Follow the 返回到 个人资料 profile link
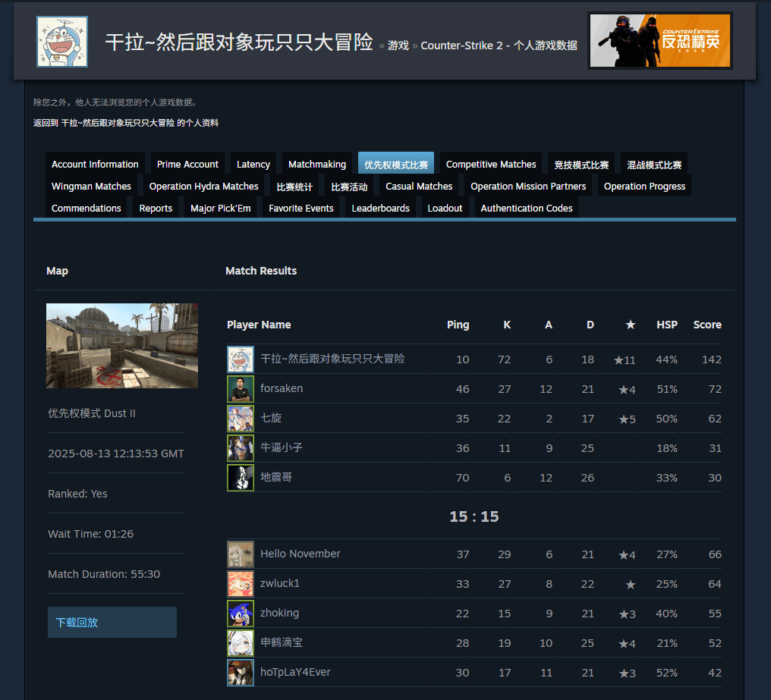Image resolution: width=771 pixels, height=700 pixels. (x=125, y=123)
